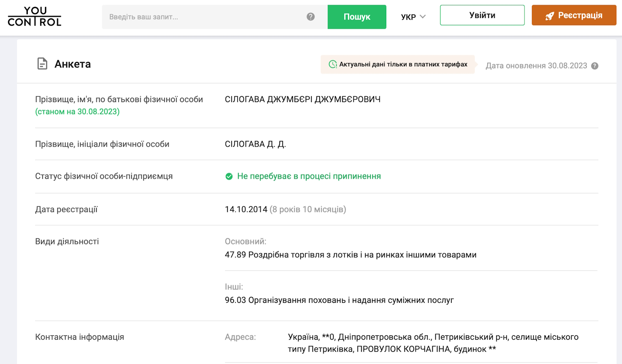This screenshot has height=364, width=622.
Task: Click the status text Не перебуває в процесі припинення
Action: coord(309,176)
